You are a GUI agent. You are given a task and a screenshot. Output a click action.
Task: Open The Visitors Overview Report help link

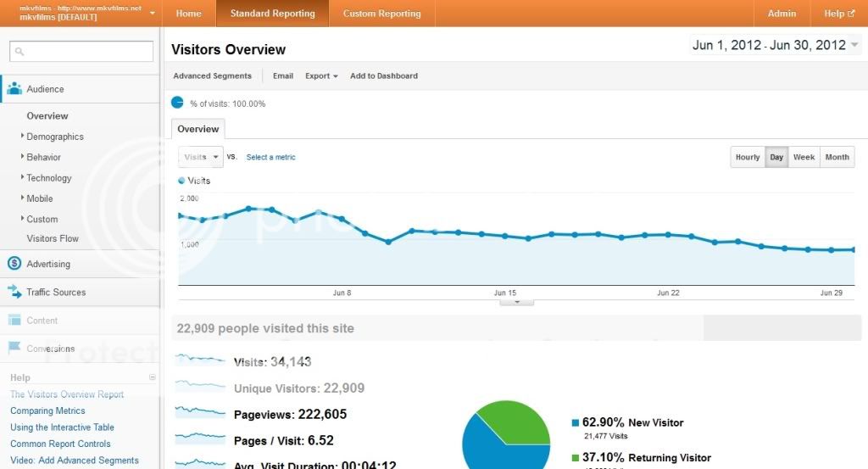coord(67,394)
